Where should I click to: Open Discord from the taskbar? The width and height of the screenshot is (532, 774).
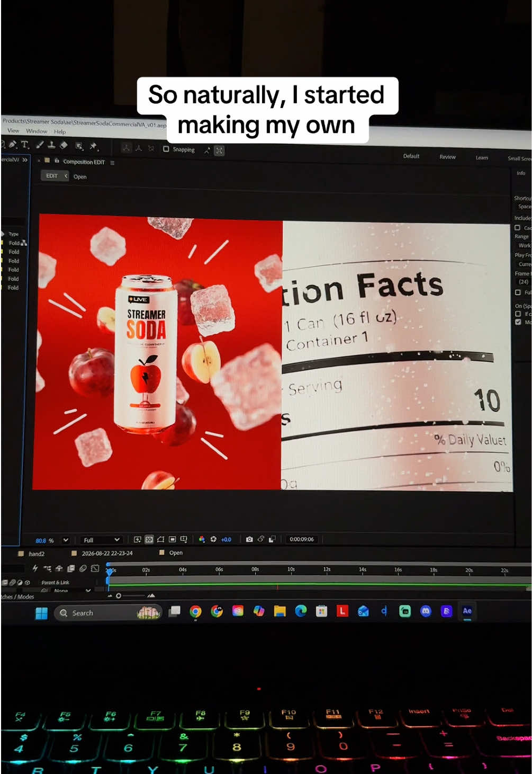(x=426, y=611)
